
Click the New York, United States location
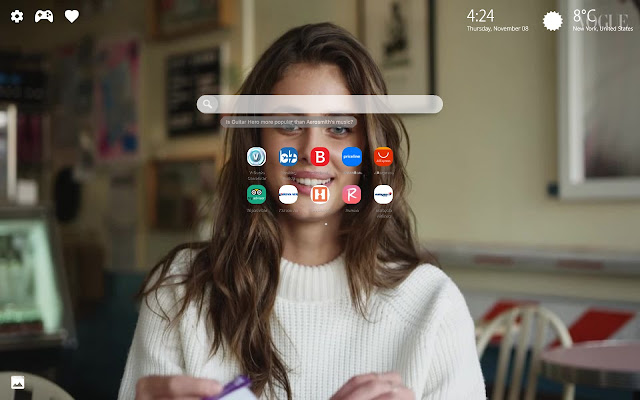click(603, 29)
